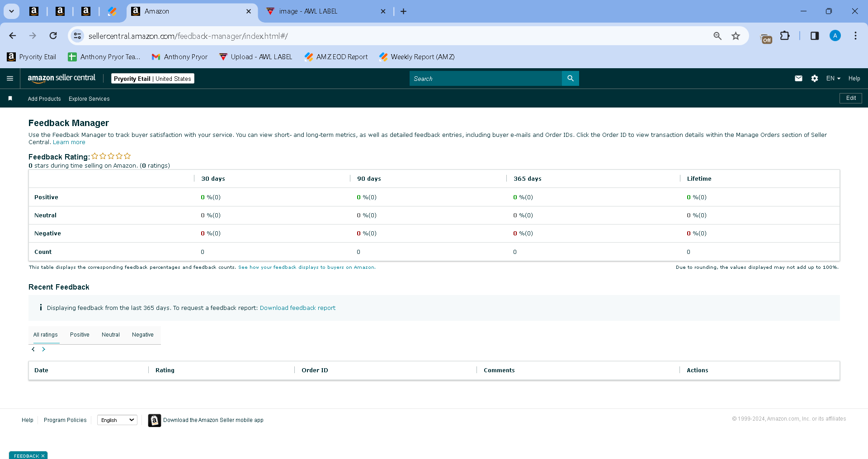Select the Negative feedback tab

point(143,335)
